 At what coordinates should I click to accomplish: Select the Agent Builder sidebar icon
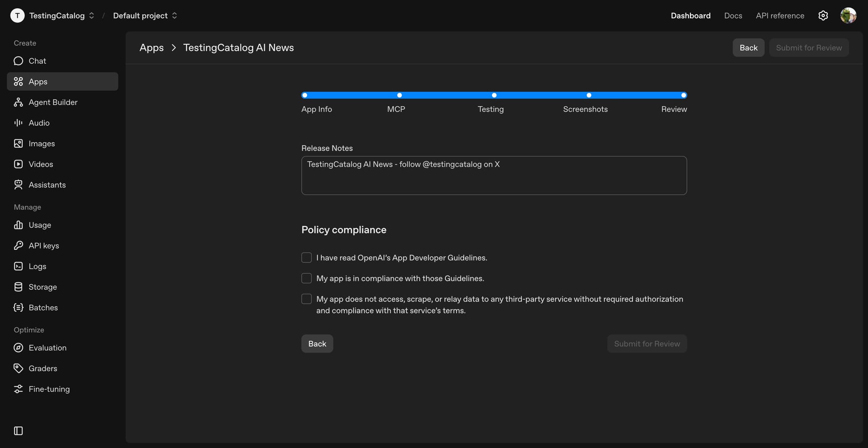point(18,102)
